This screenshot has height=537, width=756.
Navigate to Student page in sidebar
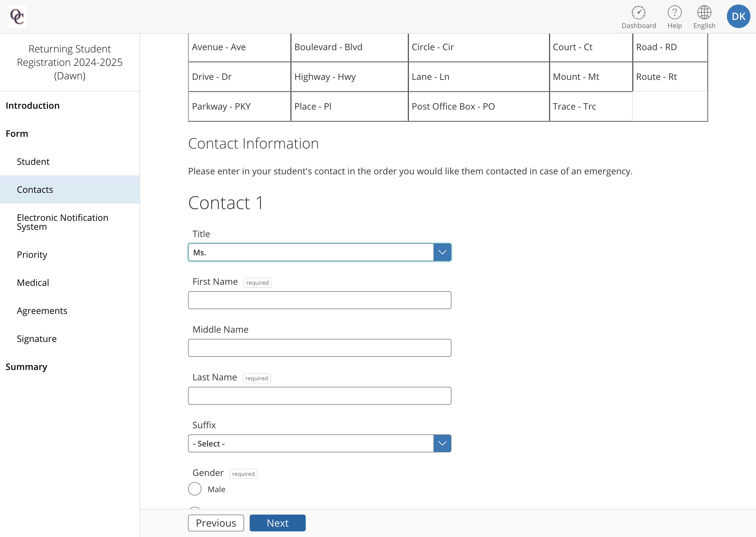coord(33,161)
